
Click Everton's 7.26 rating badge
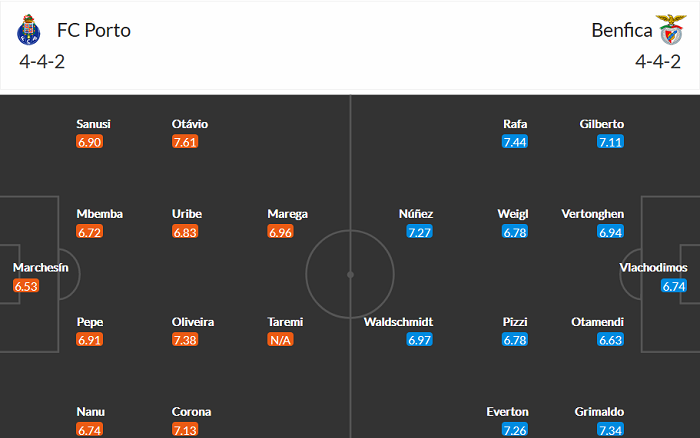(515, 430)
